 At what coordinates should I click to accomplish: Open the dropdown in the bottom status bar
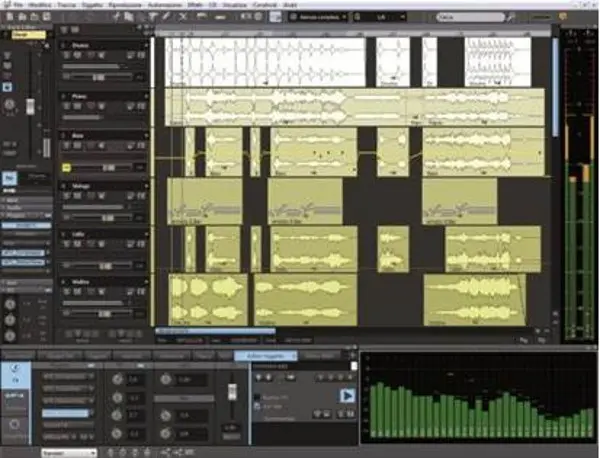[69, 453]
